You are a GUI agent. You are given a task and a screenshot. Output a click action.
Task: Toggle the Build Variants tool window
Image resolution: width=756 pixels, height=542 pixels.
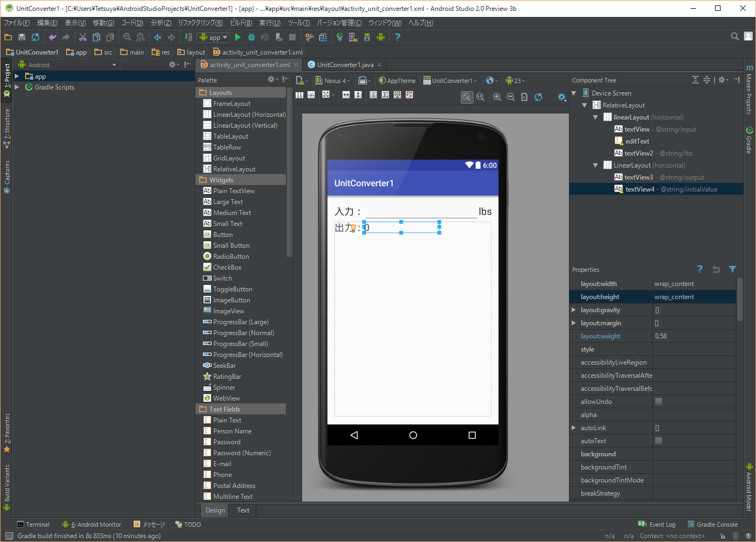pyautogui.click(x=7, y=487)
